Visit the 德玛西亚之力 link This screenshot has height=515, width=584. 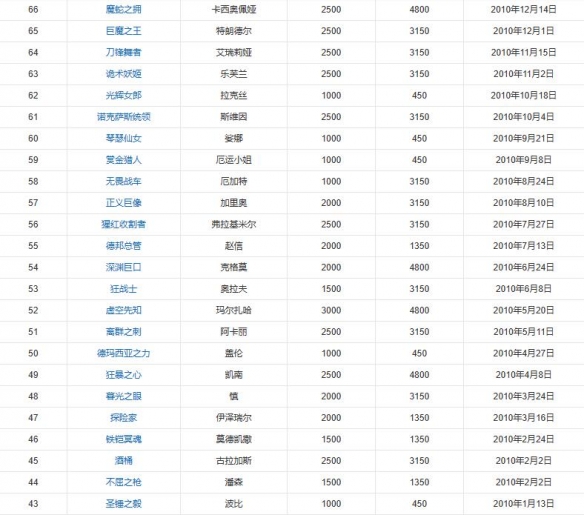click(124, 353)
